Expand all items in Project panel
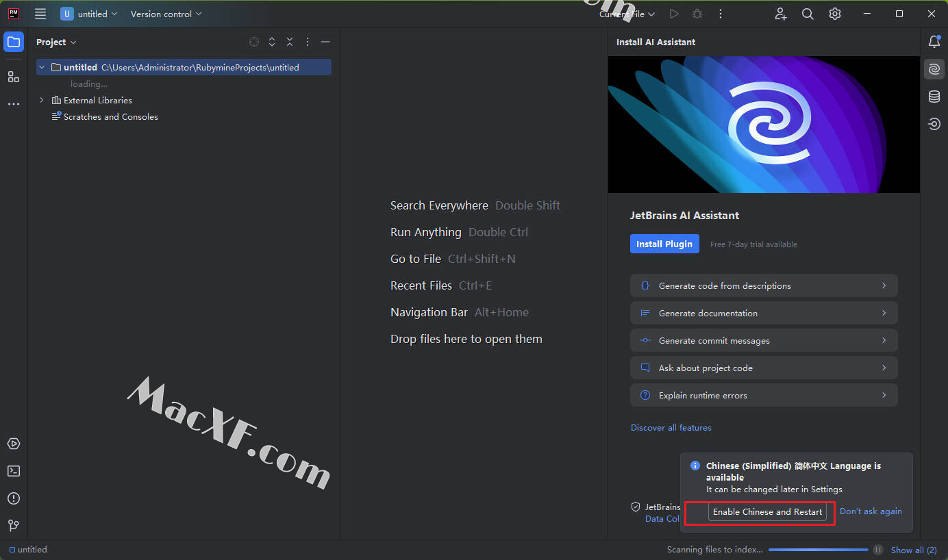This screenshot has height=560, width=948. click(x=272, y=42)
